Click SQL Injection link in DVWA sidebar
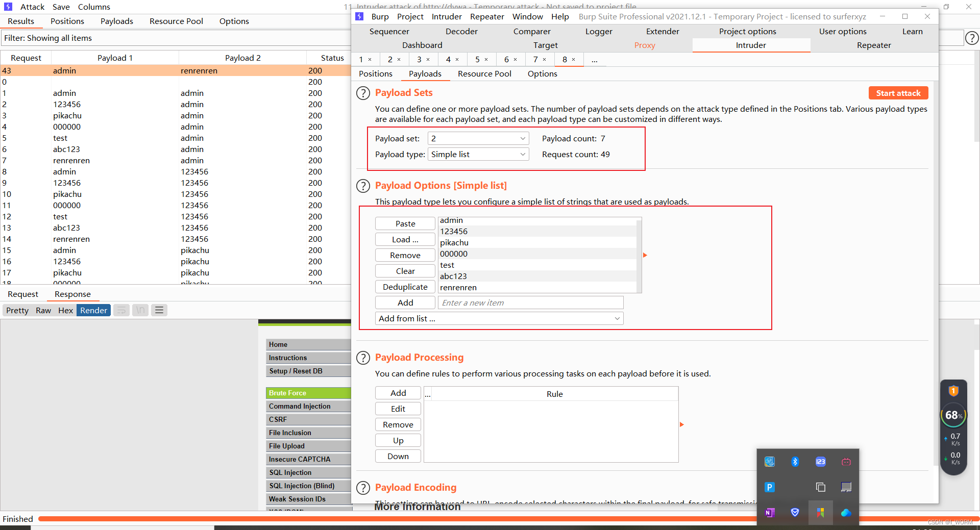 click(x=309, y=472)
